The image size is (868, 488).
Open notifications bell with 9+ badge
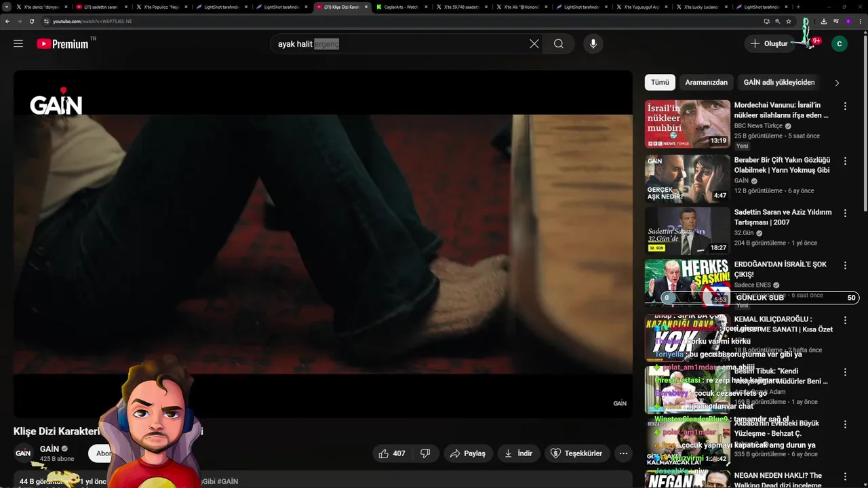(811, 43)
